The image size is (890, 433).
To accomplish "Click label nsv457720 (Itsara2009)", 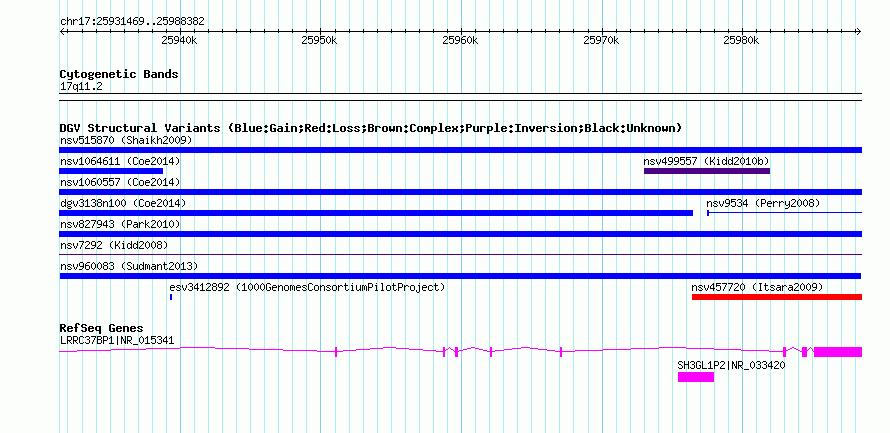I will click(x=757, y=287).
